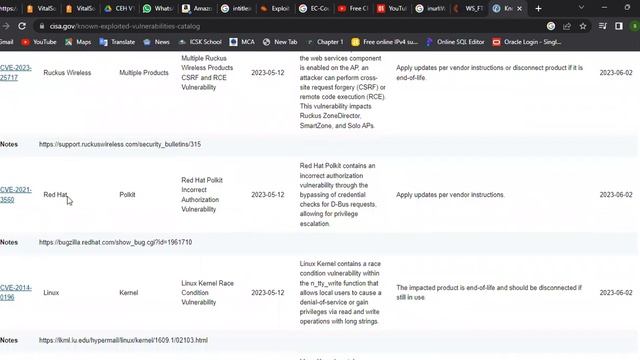Open the Maps bookmark
640x360 pixels.
tap(78, 42)
